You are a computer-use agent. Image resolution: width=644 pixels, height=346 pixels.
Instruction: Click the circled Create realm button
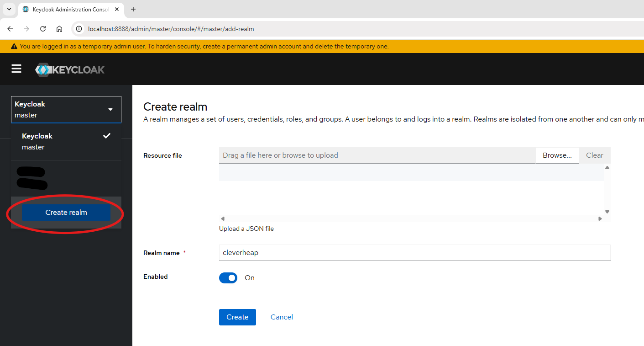[66, 212]
